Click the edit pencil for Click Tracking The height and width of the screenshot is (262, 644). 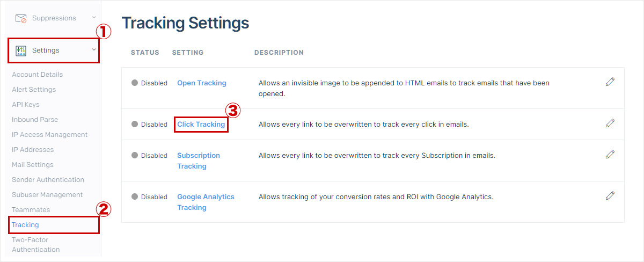click(610, 123)
